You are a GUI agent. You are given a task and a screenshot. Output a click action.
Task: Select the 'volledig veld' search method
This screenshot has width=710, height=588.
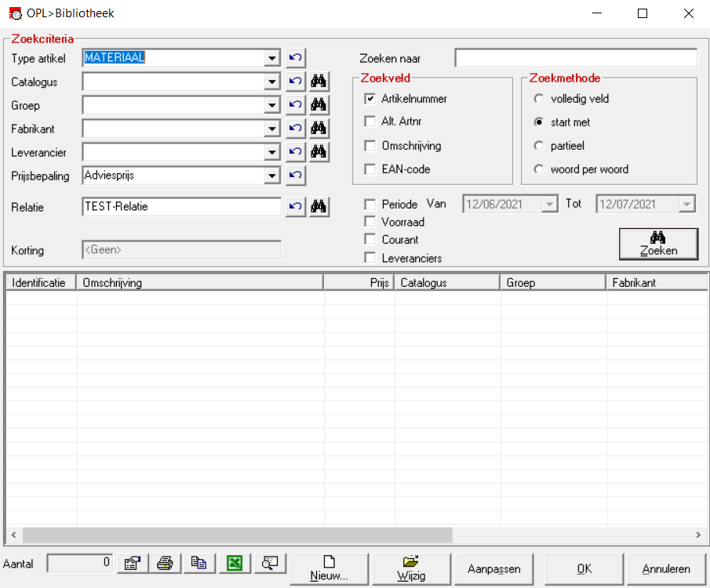[x=539, y=99]
